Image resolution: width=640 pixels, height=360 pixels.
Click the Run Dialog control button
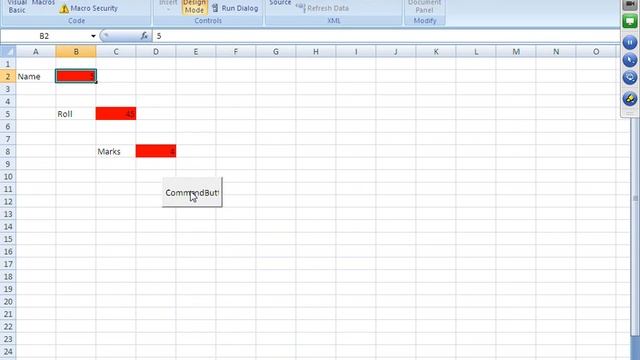[x=235, y=8]
